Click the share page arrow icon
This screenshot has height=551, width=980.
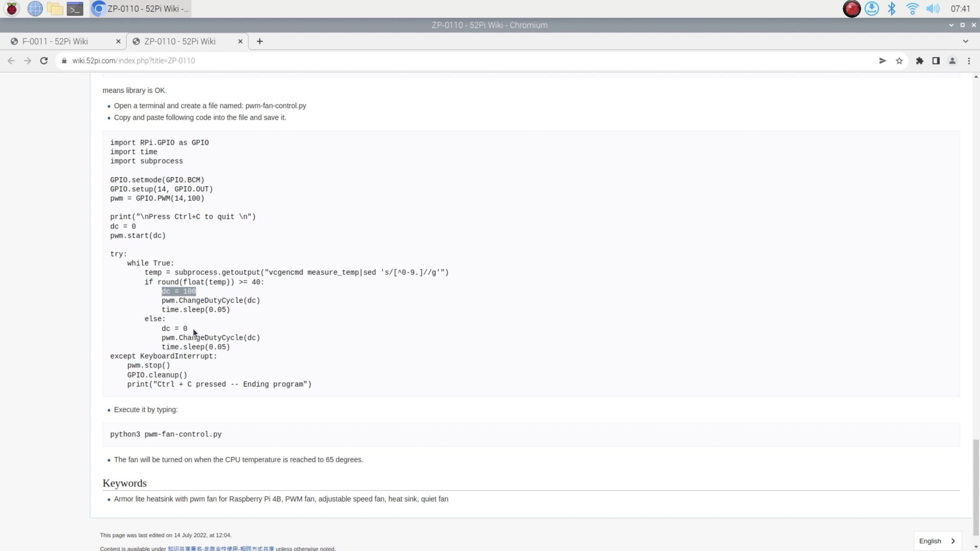882,61
